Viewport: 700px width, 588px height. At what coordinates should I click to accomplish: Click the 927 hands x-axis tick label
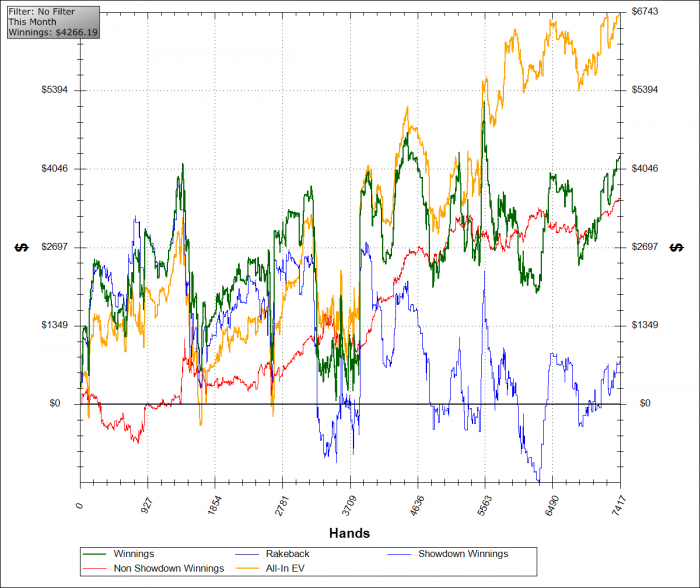point(147,505)
